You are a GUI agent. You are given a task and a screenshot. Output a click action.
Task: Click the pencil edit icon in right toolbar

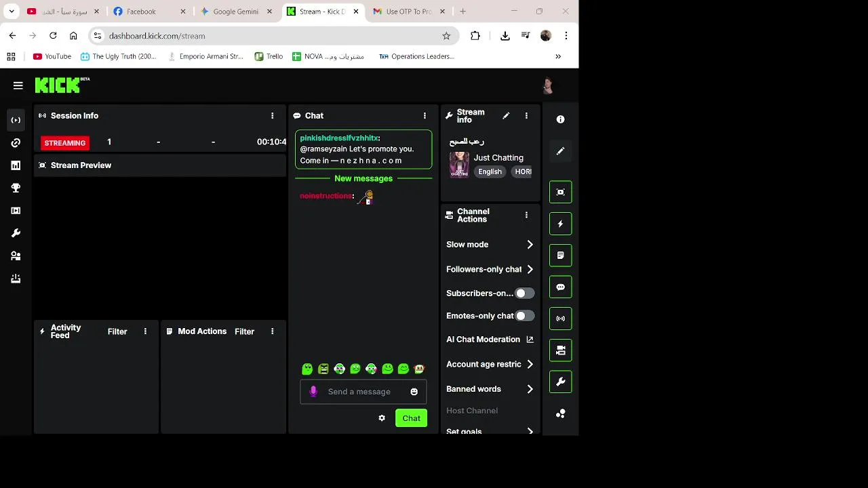(x=560, y=151)
